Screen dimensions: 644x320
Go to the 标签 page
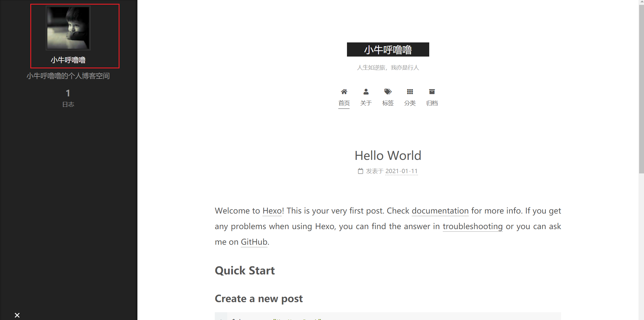tap(388, 103)
